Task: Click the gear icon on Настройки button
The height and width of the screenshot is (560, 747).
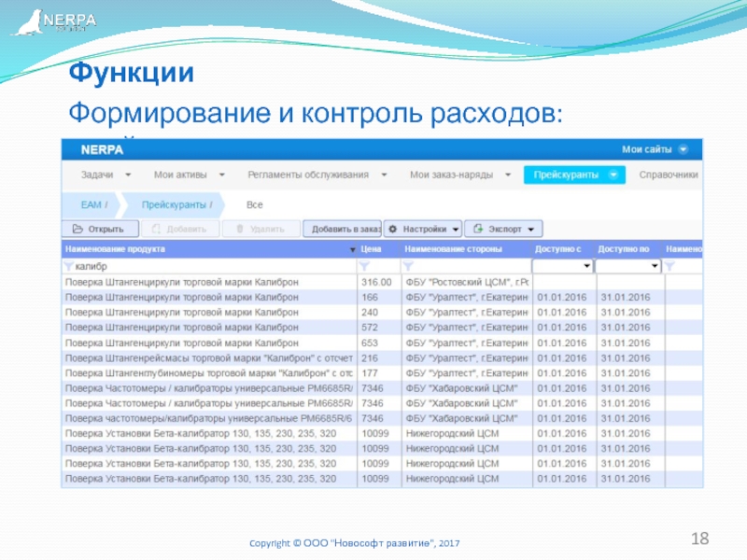Action: click(393, 229)
